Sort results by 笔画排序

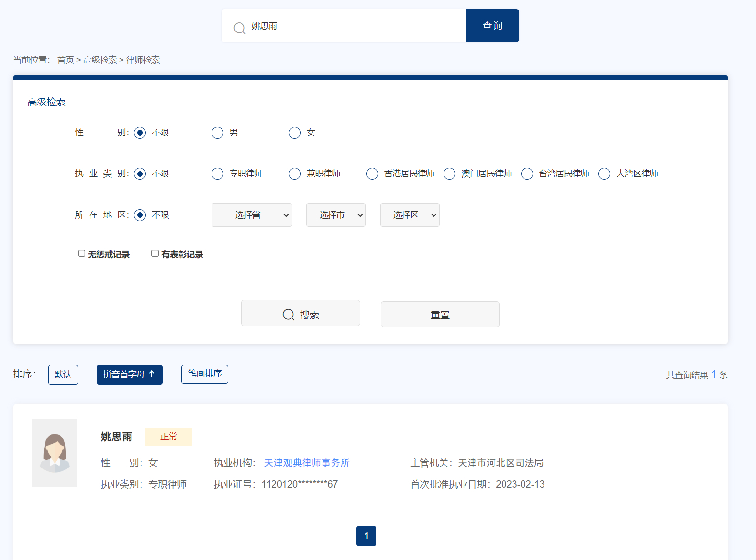(205, 374)
